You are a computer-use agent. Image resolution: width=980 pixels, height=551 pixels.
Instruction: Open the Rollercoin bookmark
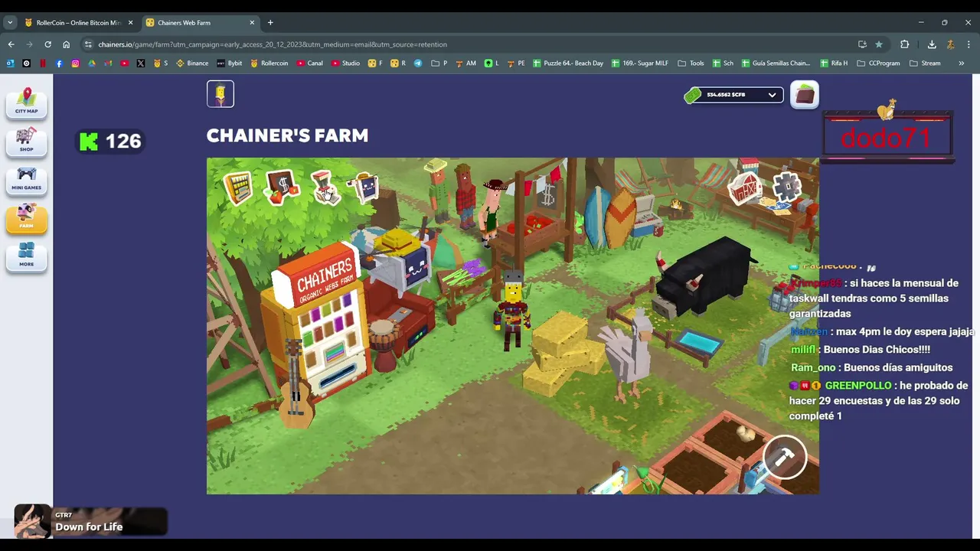click(269, 64)
